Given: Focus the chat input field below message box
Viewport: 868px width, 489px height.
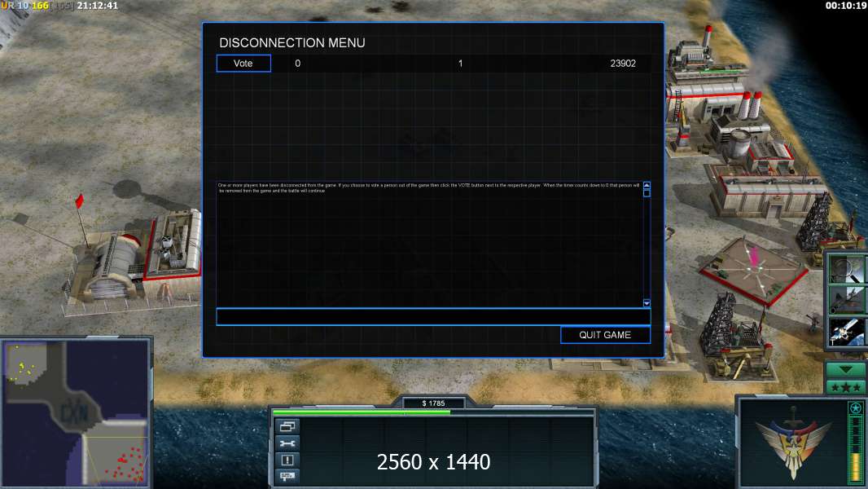Looking at the screenshot, I should (x=433, y=317).
